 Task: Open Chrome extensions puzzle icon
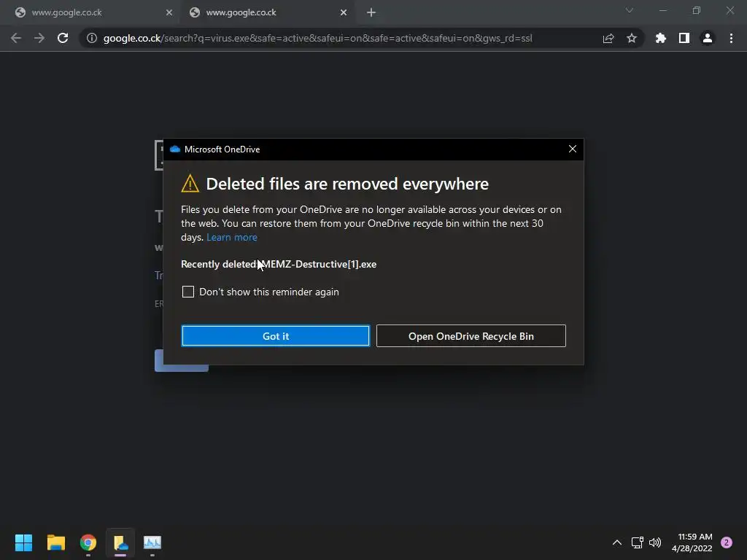pyautogui.click(x=661, y=38)
